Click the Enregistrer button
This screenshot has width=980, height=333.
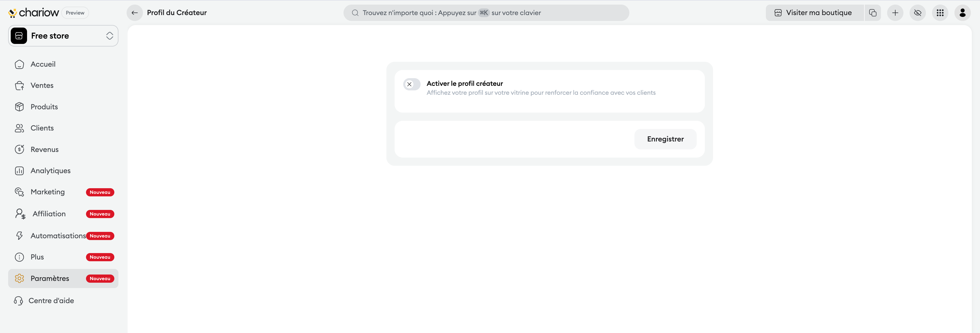tap(665, 139)
